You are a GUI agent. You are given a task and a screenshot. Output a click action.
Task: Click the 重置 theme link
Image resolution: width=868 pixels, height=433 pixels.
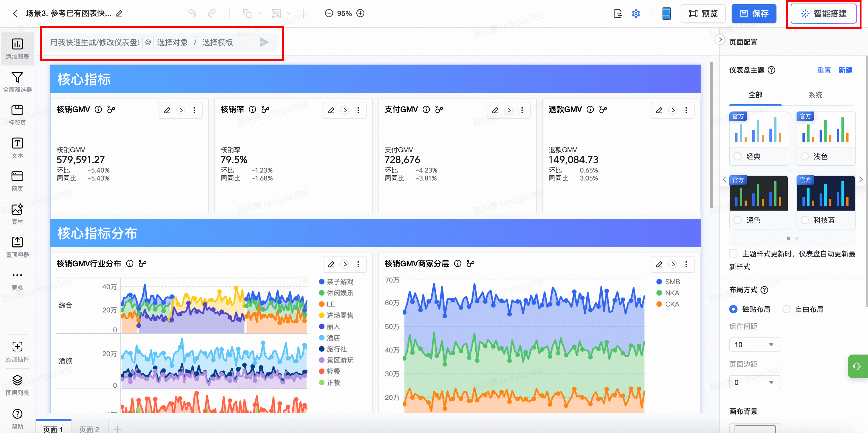824,70
